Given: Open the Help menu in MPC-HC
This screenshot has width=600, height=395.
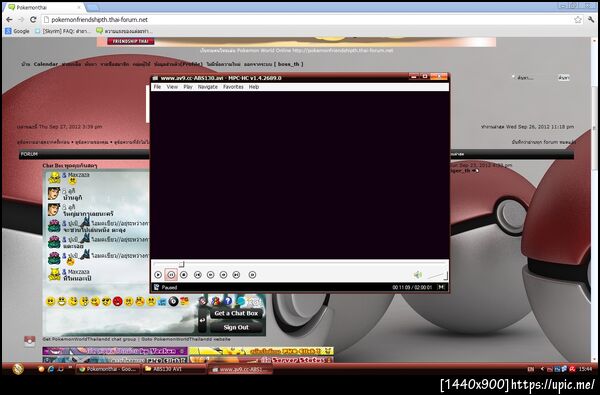Looking at the screenshot, I should (254, 87).
